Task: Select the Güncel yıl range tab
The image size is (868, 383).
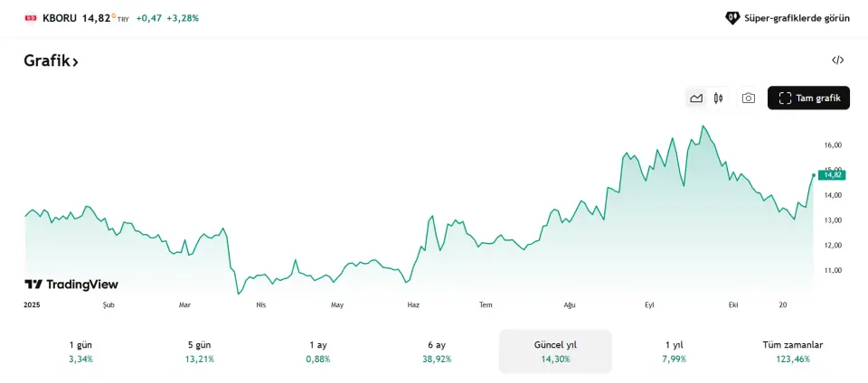Action: point(555,351)
